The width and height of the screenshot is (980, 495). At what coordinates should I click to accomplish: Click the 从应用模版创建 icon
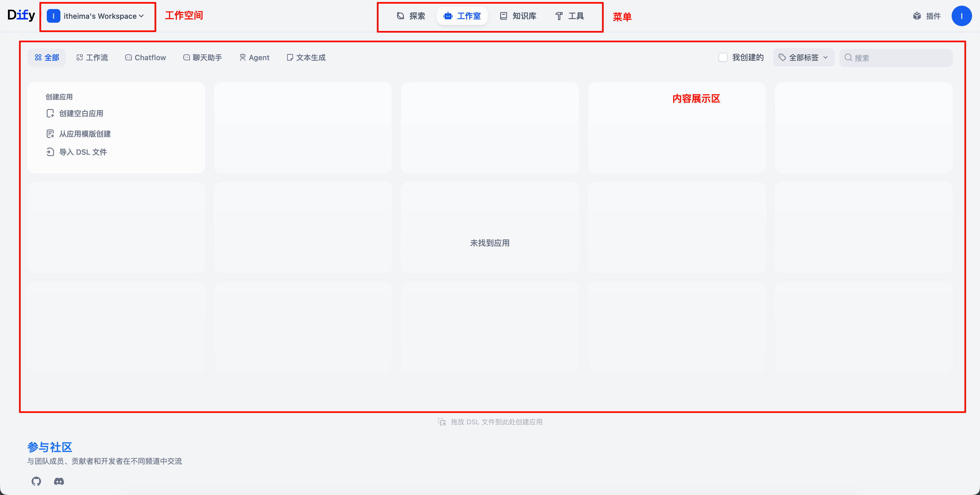[x=50, y=134]
